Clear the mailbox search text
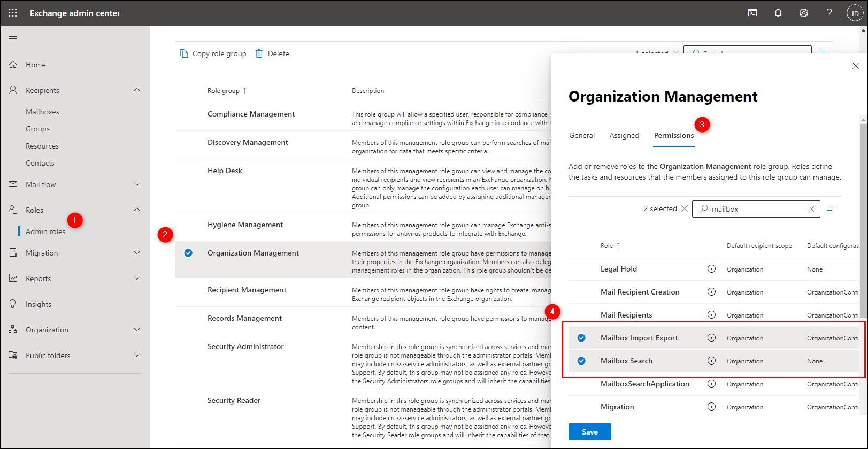 [811, 209]
